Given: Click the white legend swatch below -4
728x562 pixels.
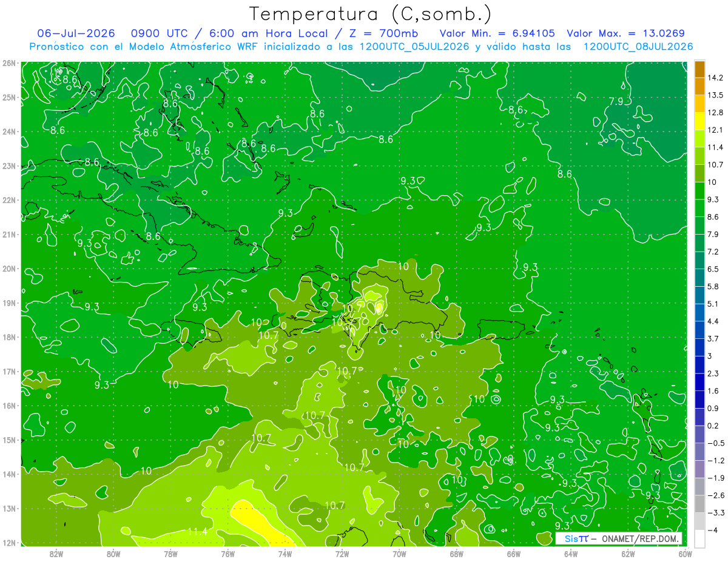Looking at the screenshot, I should [x=699, y=538].
